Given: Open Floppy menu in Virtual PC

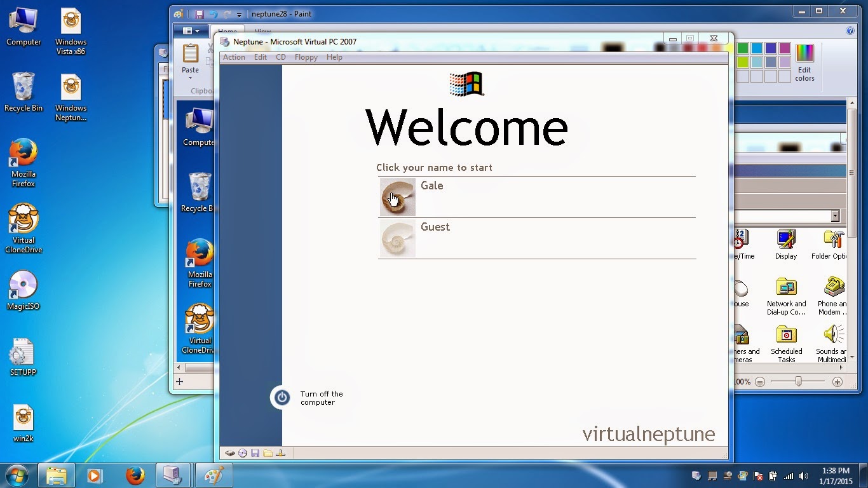Looking at the screenshot, I should (306, 57).
